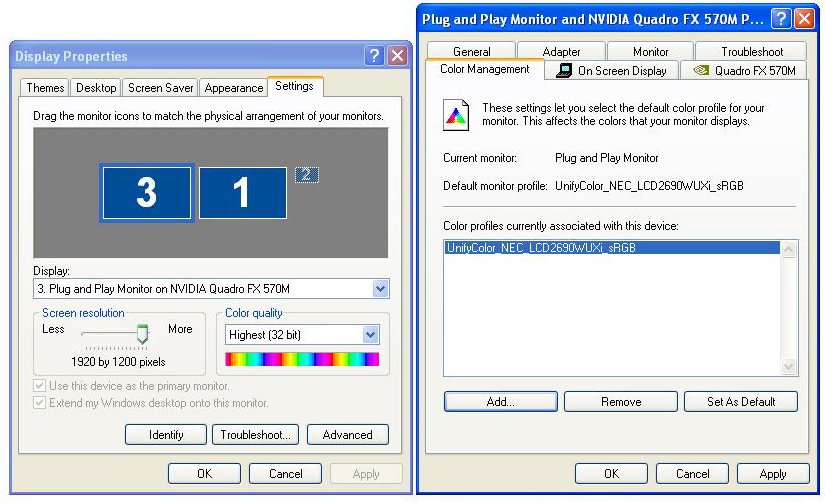Click the Troubleshoot... button

pos(255,435)
